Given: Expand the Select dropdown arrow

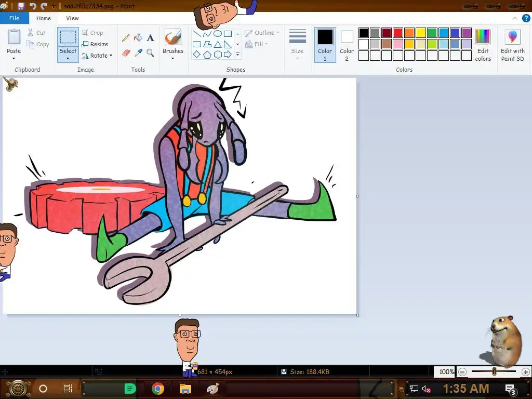Looking at the screenshot, I should pyautogui.click(x=68, y=59).
